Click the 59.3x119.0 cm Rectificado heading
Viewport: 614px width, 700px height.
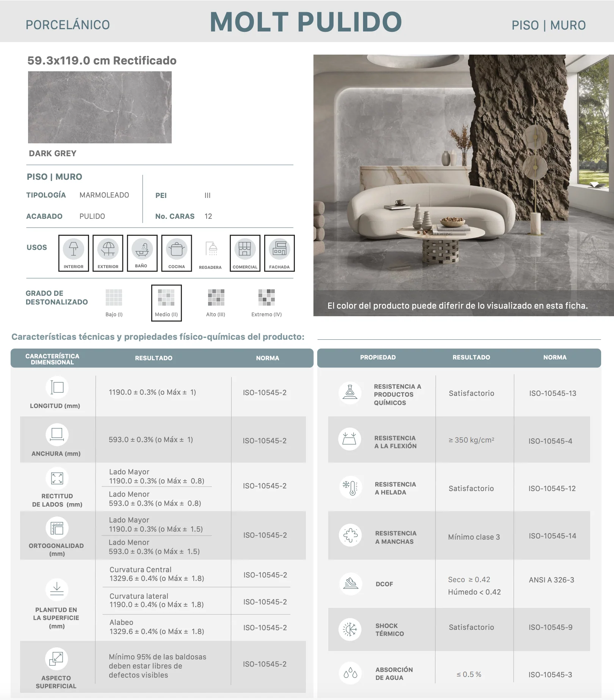tap(102, 61)
